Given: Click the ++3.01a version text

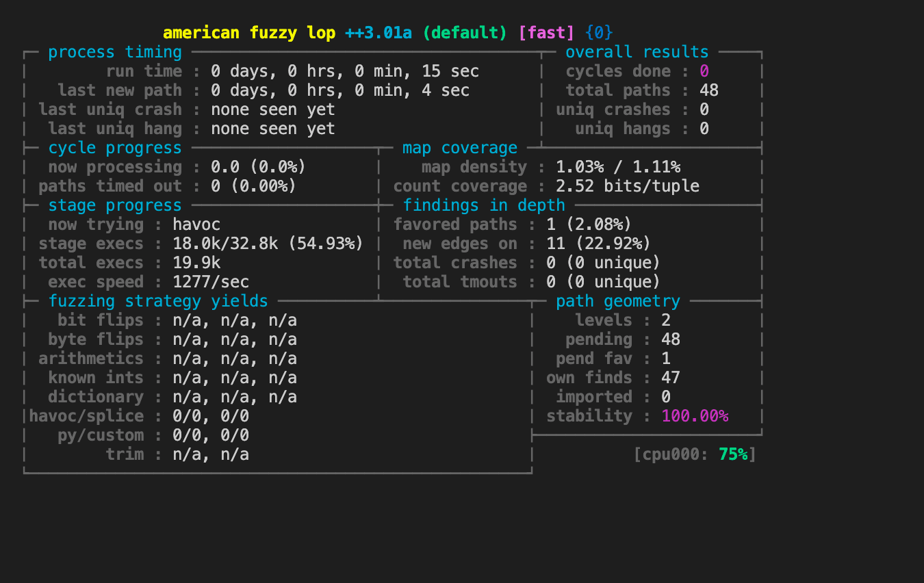Looking at the screenshot, I should pyautogui.click(x=378, y=33).
